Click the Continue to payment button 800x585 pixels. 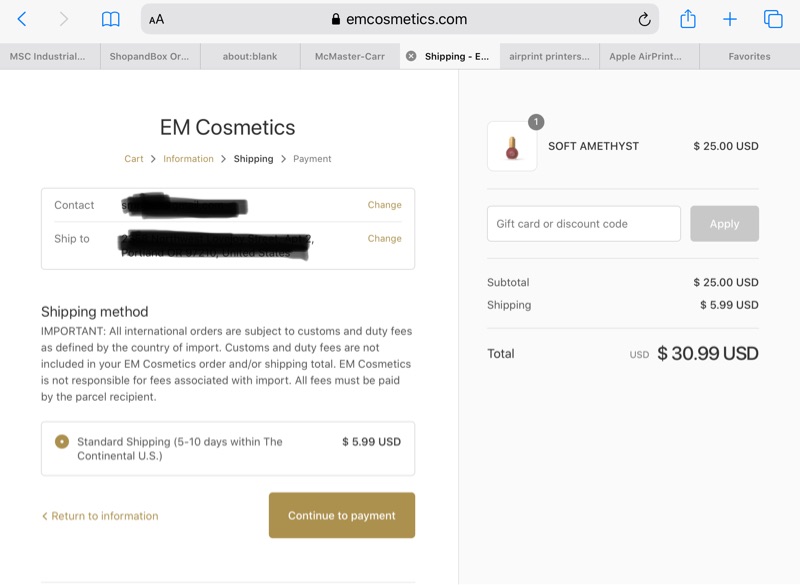(x=342, y=516)
